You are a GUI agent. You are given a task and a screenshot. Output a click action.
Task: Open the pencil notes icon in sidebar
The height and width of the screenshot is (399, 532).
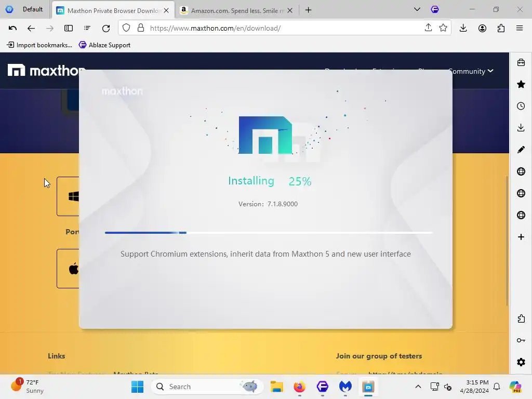[x=521, y=150]
